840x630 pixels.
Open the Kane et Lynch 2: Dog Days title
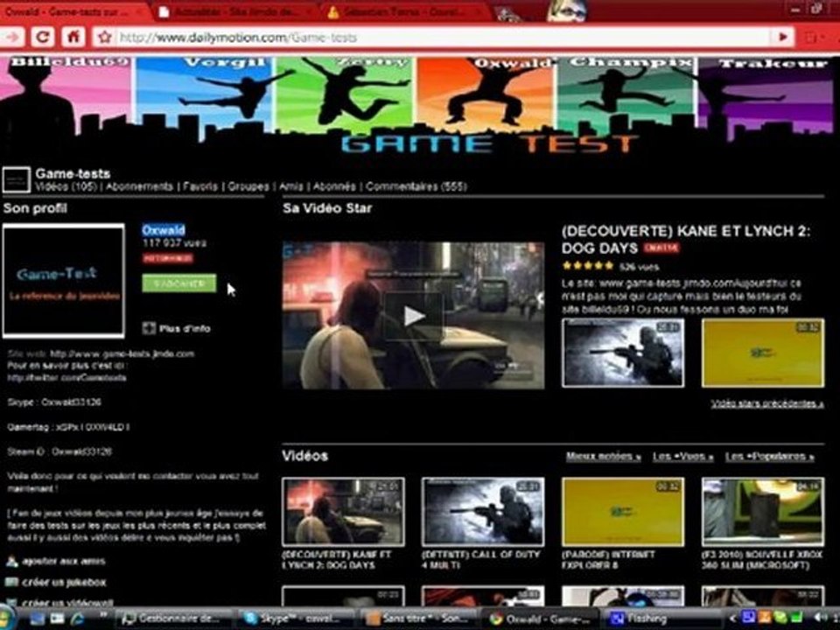pos(686,240)
